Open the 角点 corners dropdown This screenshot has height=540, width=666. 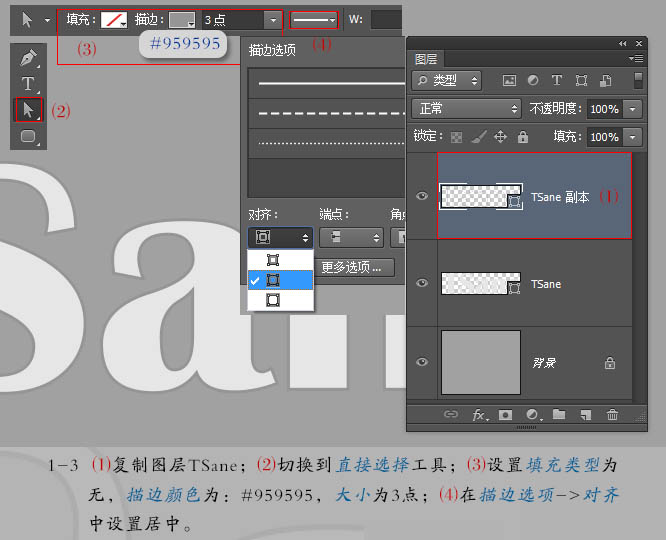[398, 237]
